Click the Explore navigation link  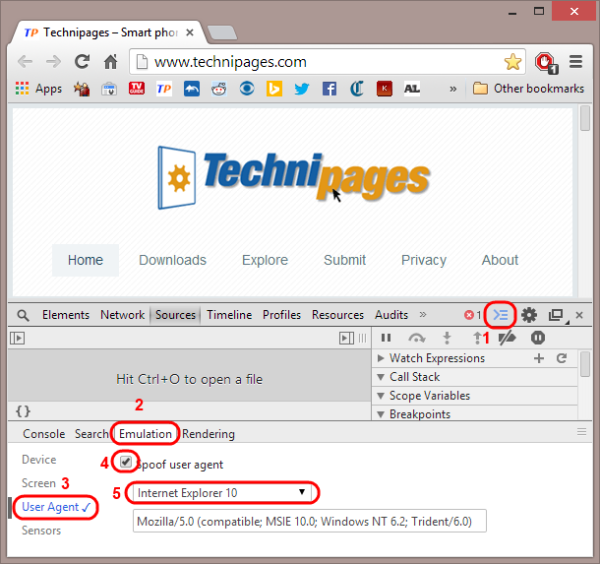click(265, 260)
